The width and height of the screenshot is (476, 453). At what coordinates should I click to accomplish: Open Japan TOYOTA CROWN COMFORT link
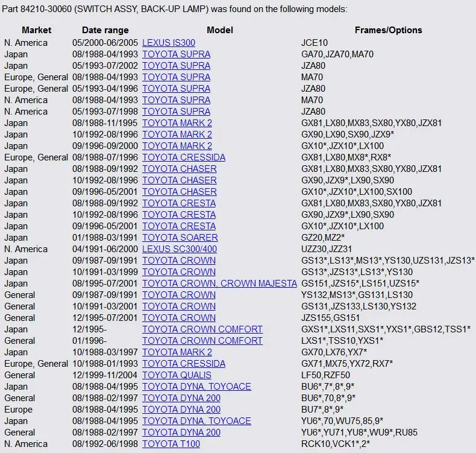(x=202, y=330)
